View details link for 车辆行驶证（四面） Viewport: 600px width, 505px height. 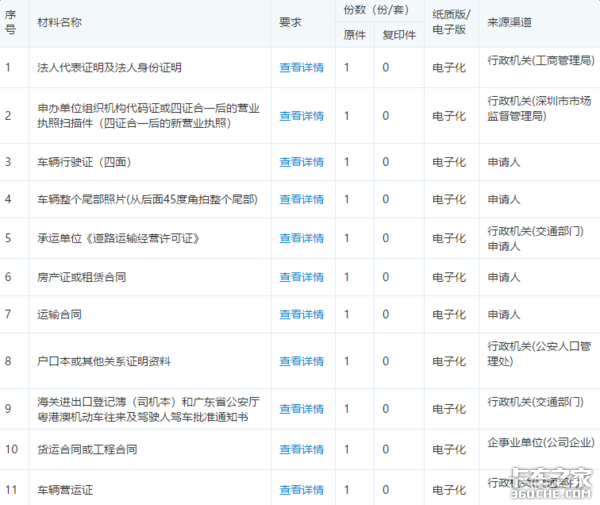(302, 162)
